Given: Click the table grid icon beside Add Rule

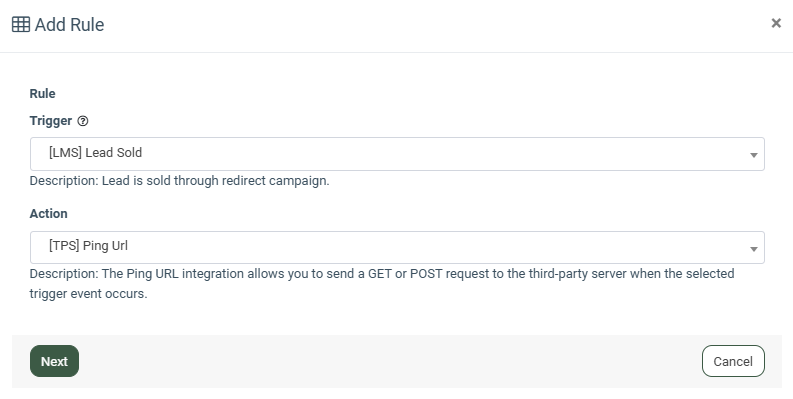Looking at the screenshot, I should (x=21, y=24).
